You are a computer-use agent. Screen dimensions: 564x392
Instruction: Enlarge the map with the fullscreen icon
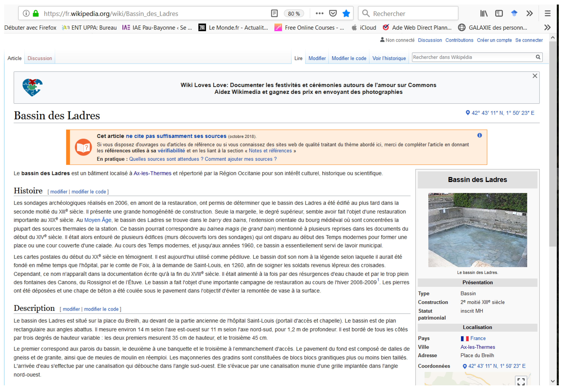pos(521,381)
